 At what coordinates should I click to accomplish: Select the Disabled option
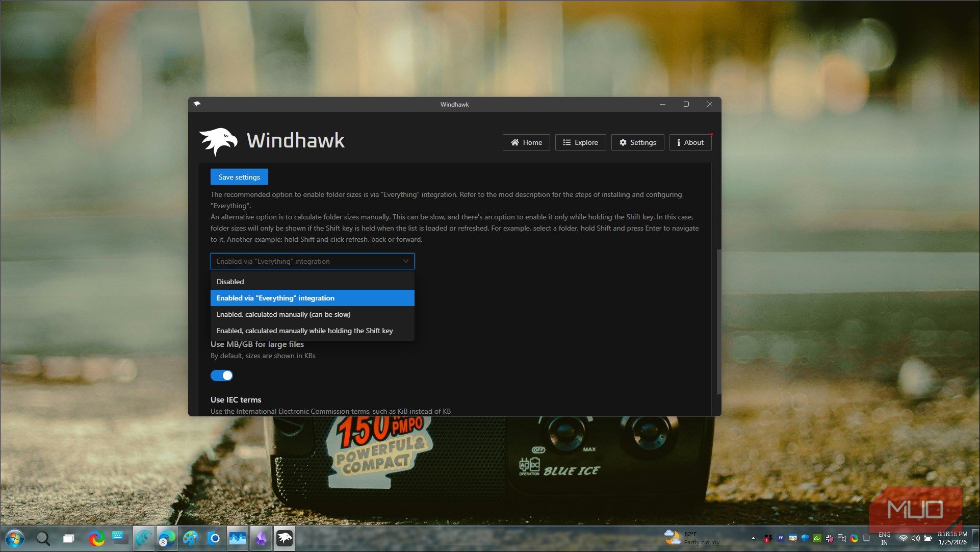312,282
